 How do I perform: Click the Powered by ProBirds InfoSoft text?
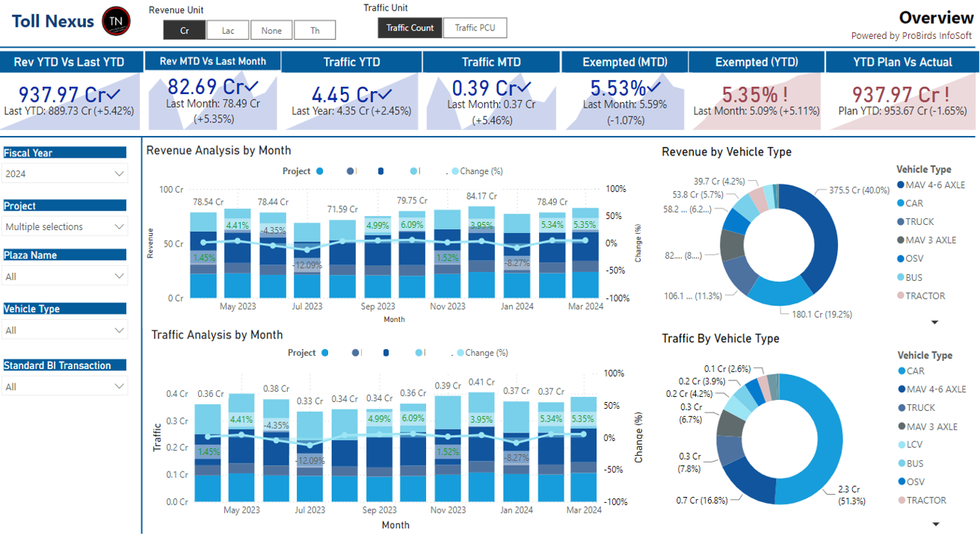pyautogui.click(x=912, y=36)
